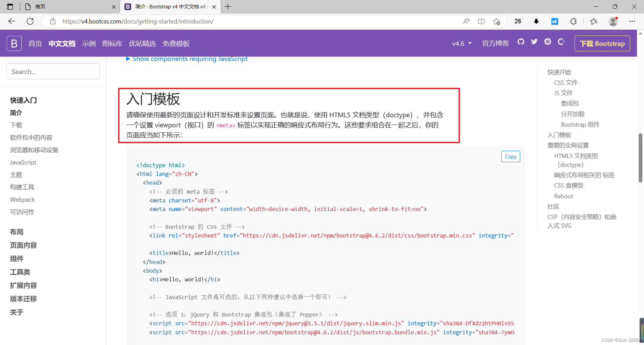The image size is (644, 345).
Task: Open the 主题 sidebar link
Action: click(x=16, y=175)
